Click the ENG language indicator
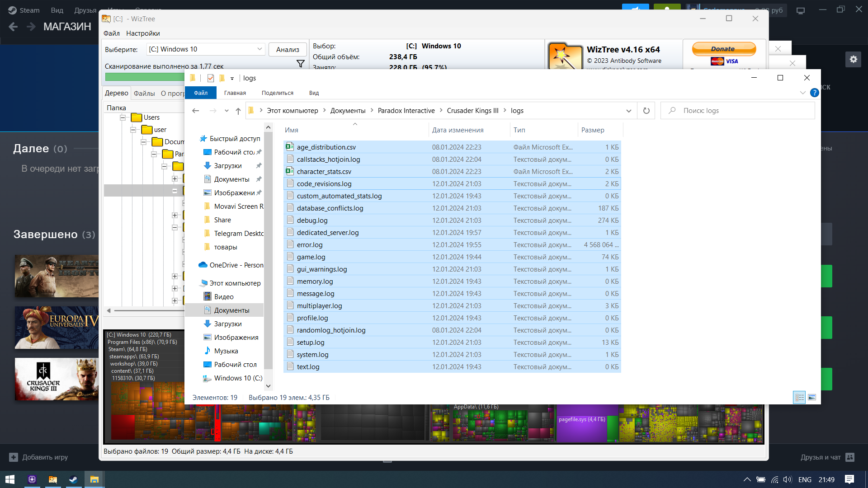Image resolution: width=868 pixels, height=488 pixels. click(x=805, y=479)
